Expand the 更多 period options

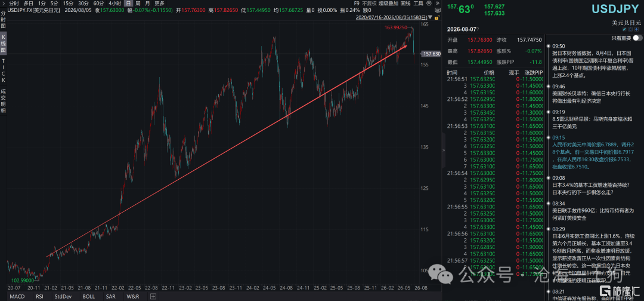(159, 4)
